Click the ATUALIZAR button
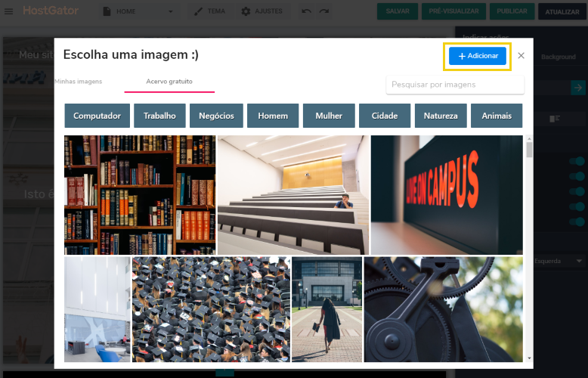This screenshot has width=588, height=378. [562, 11]
